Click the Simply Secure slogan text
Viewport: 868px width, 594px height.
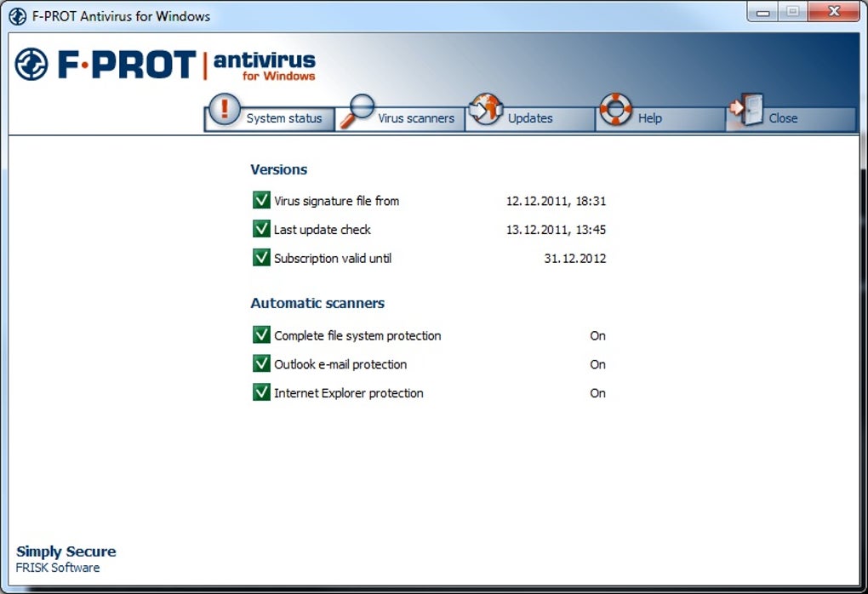click(66, 551)
